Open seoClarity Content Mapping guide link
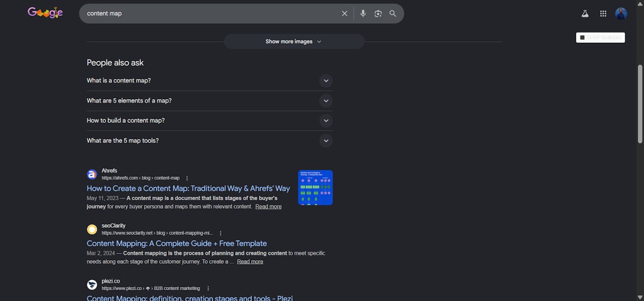The width and height of the screenshot is (644, 301). coord(176,244)
